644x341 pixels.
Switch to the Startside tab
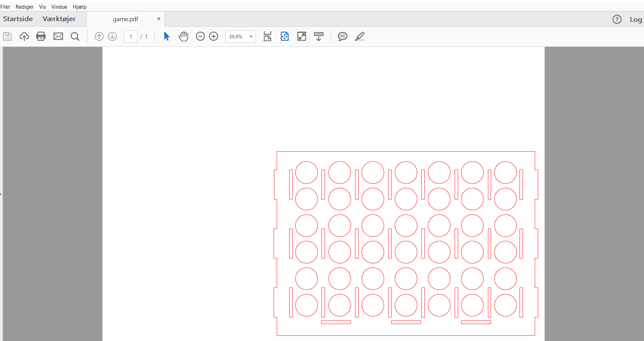18,19
